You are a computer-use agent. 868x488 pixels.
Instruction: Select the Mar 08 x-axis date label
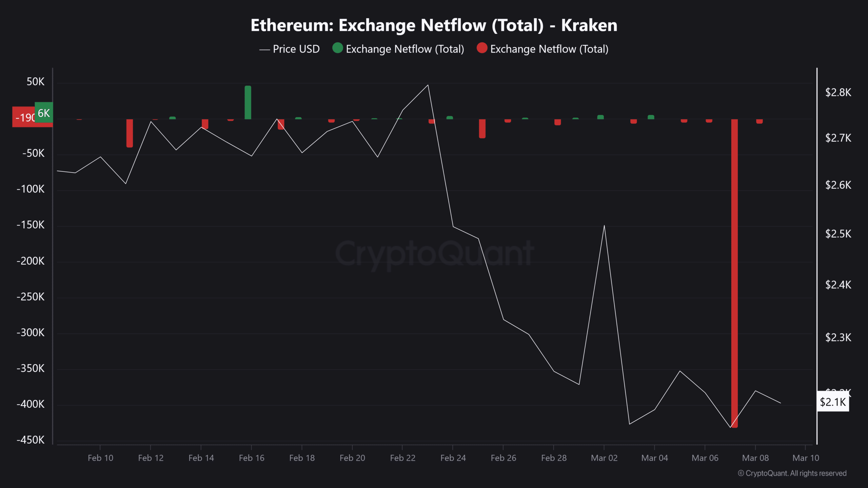tap(755, 458)
